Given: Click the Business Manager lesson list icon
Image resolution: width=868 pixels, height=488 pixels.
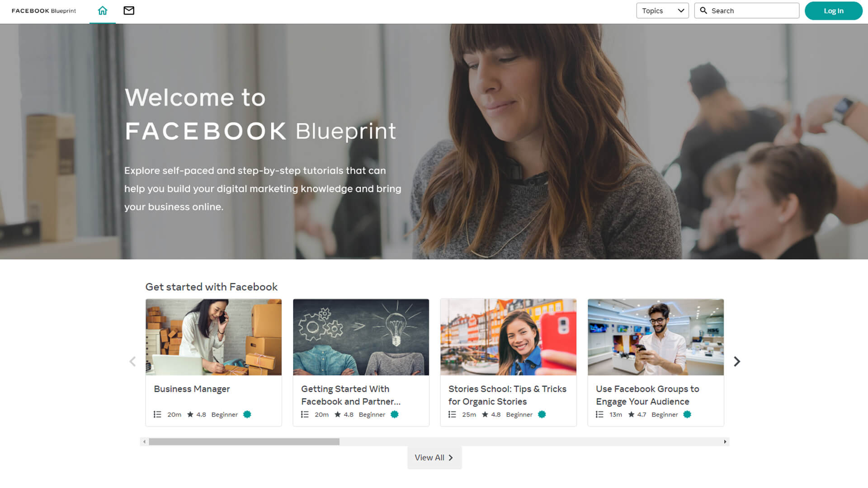Looking at the screenshot, I should click(157, 414).
